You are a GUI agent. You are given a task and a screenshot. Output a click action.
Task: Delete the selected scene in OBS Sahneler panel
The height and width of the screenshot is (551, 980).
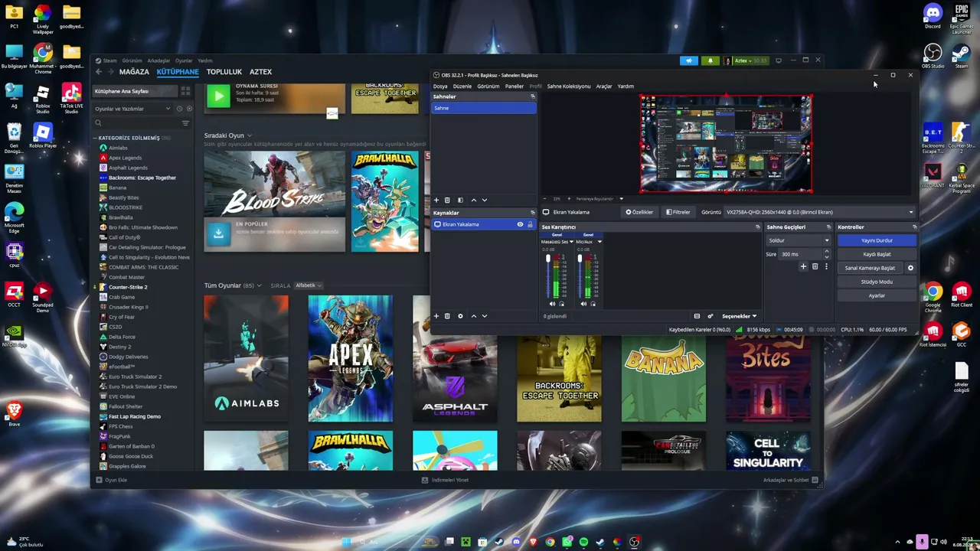point(448,200)
